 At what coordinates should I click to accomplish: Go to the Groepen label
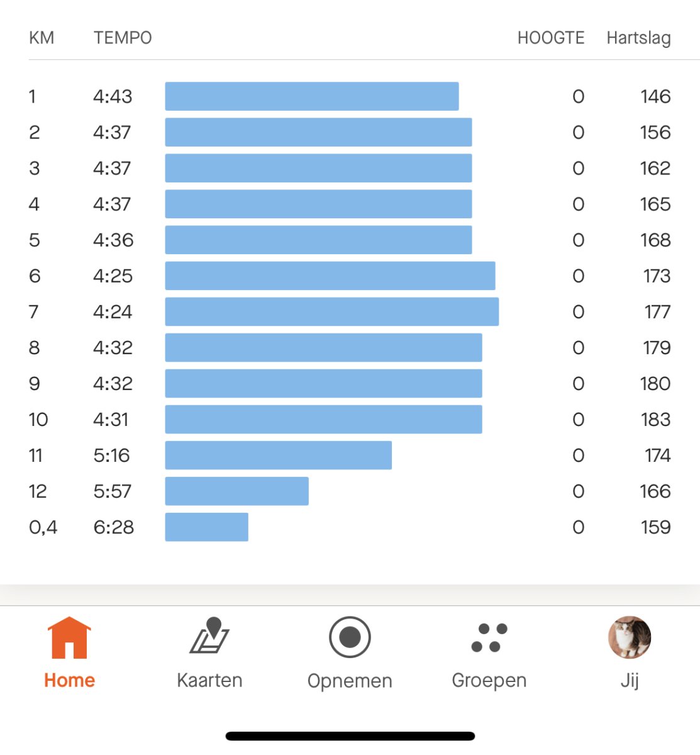click(489, 680)
